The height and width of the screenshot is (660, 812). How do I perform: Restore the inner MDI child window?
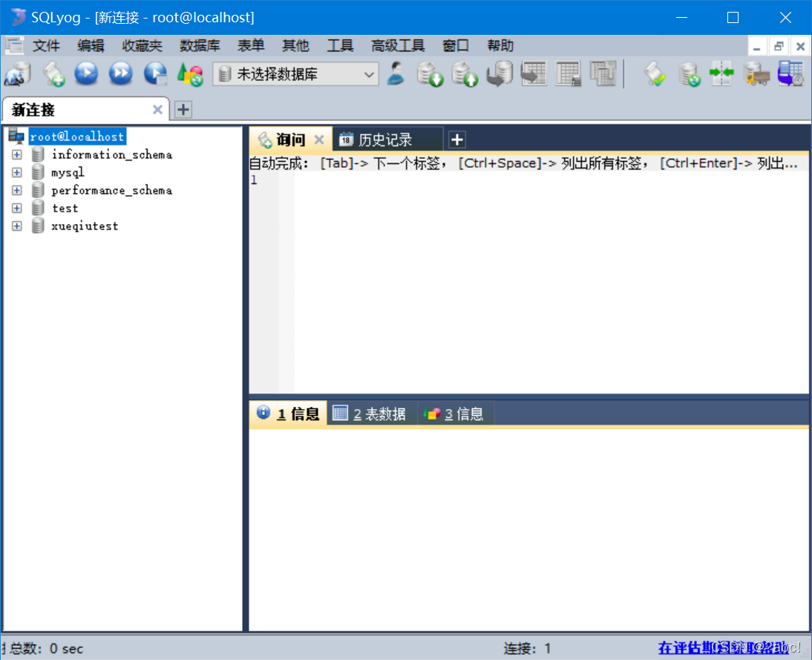click(x=779, y=47)
